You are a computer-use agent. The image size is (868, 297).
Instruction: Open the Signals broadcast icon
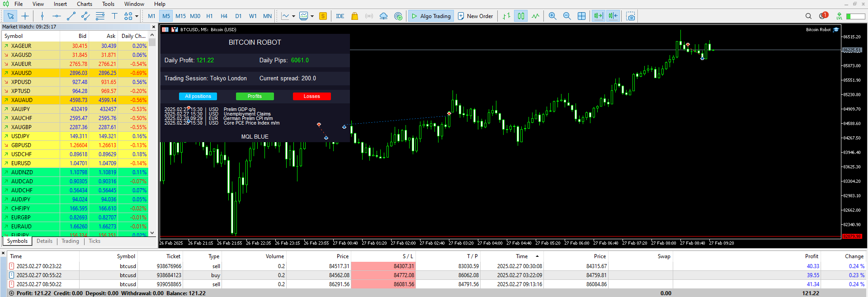click(369, 16)
